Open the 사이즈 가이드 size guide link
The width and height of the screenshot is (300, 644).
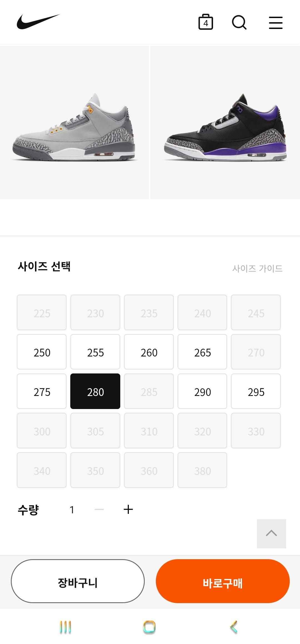click(257, 268)
